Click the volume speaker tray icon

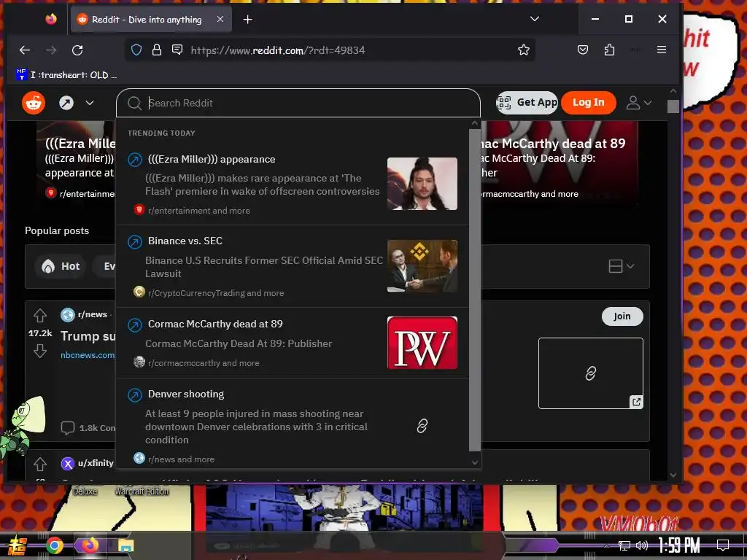tap(641, 545)
